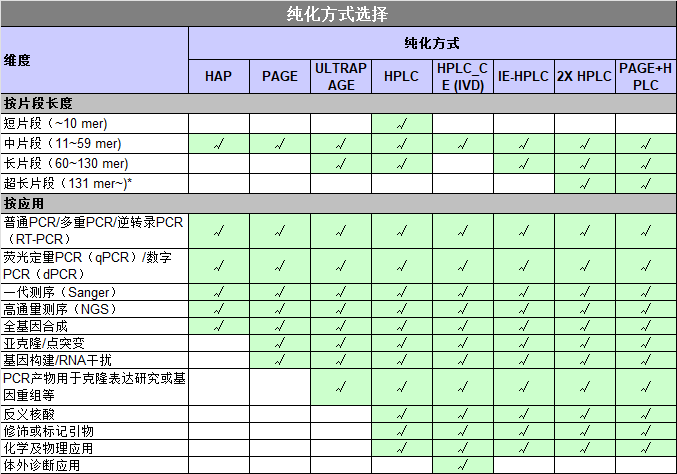Click 2X HPLC checkmark in 超长片段 row
Viewport: 677px width, 474px height.
pos(585,183)
